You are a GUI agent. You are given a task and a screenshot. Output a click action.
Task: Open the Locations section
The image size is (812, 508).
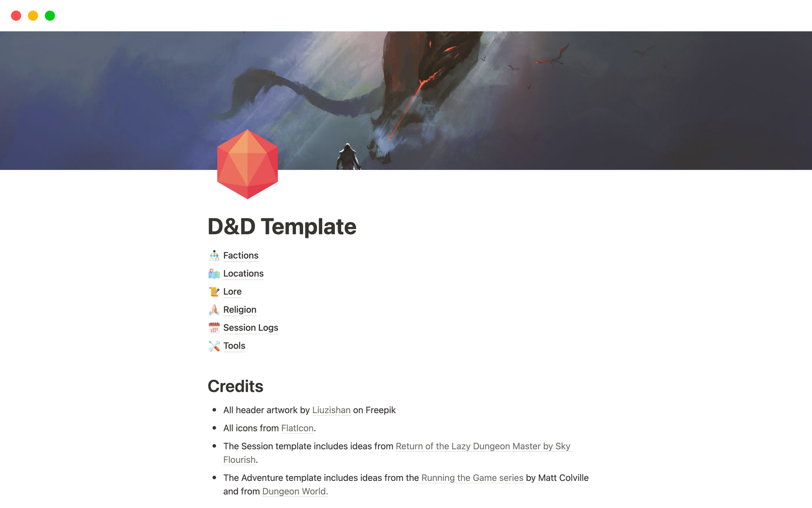click(x=244, y=273)
